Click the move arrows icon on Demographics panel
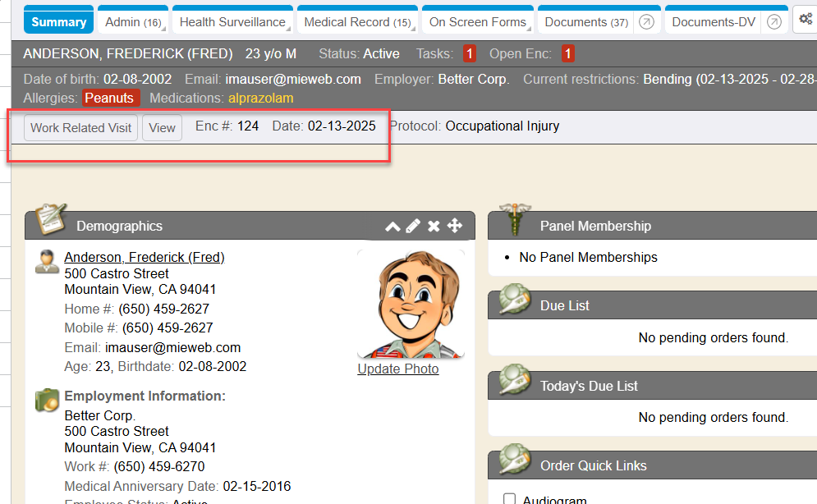The height and width of the screenshot is (504, 817). (x=454, y=226)
